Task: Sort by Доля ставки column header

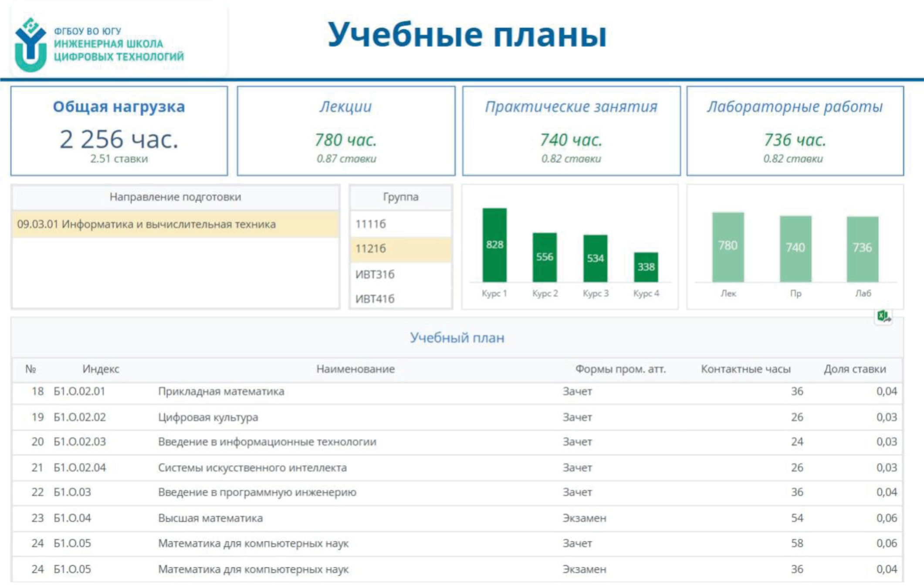Action: (854, 369)
